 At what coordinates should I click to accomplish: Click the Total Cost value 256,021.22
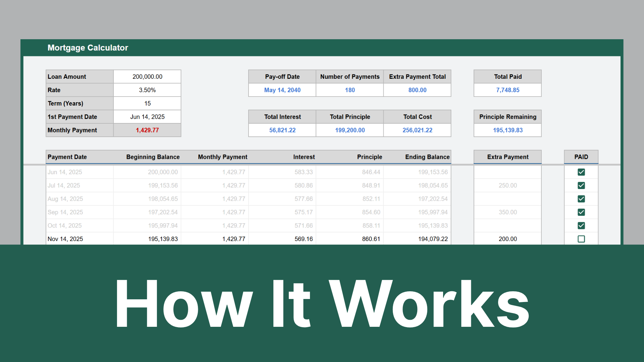pyautogui.click(x=417, y=130)
